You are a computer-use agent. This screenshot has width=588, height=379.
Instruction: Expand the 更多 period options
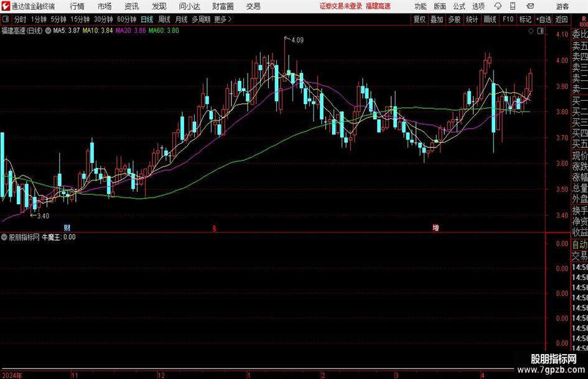pos(223,19)
